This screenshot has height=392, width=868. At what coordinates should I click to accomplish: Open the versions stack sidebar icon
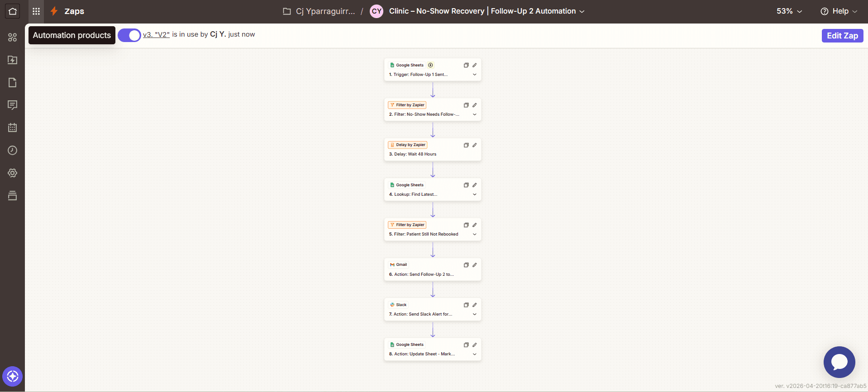13,195
